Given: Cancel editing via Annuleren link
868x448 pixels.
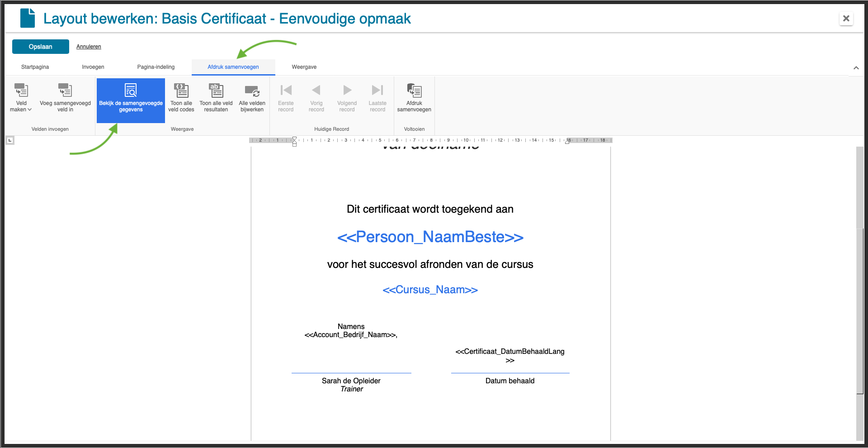Looking at the screenshot, I should [89, 46].
